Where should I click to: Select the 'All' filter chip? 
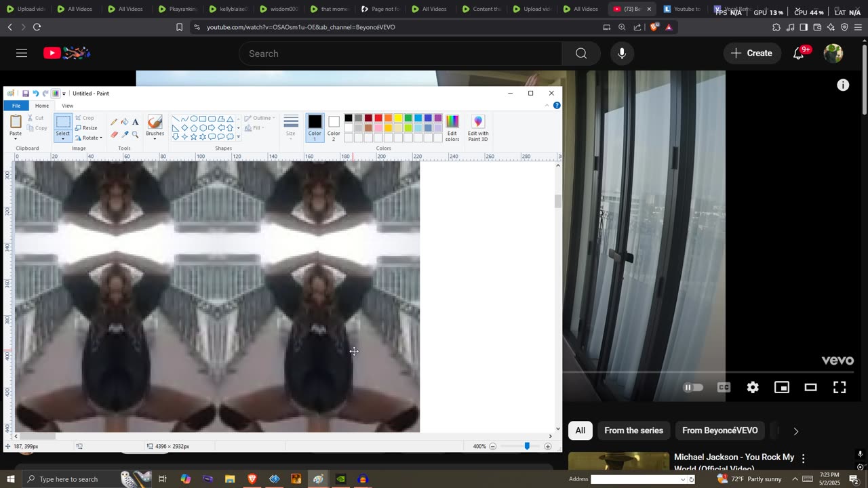[x=580, y=430]
